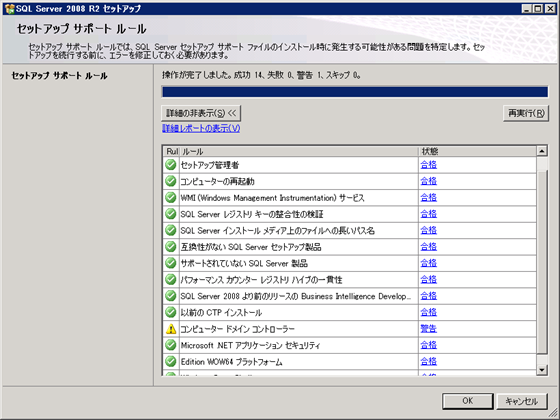The image size is (560, 420).
Task: Maximize the SQL Server setup window
Action: 538,9
